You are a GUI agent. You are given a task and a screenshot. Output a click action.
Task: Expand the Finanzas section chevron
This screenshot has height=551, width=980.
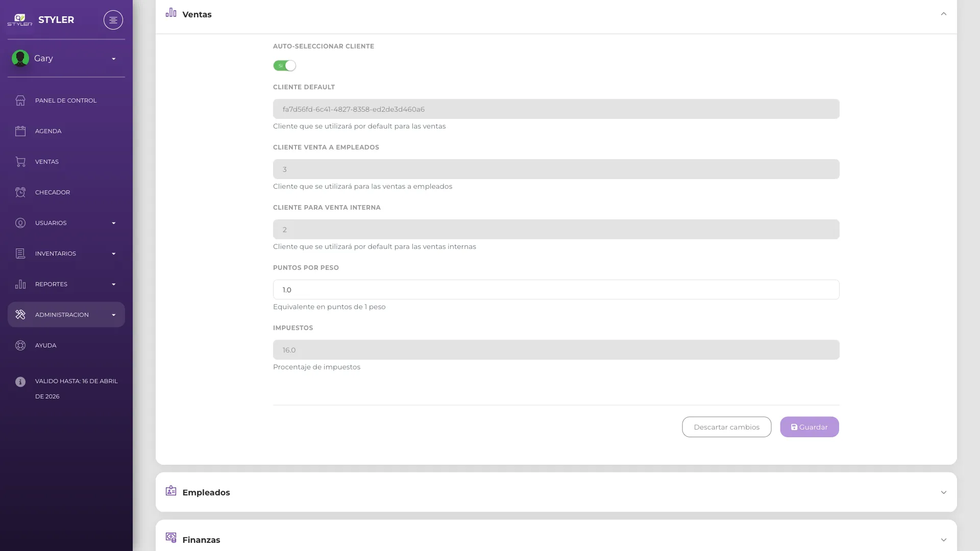point(944,540)
